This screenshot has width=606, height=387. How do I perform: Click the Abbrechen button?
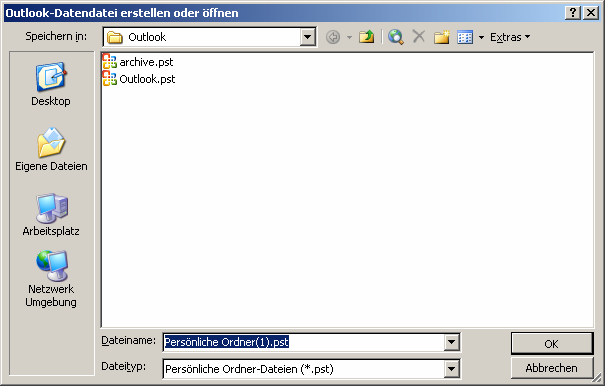[552, 368]
